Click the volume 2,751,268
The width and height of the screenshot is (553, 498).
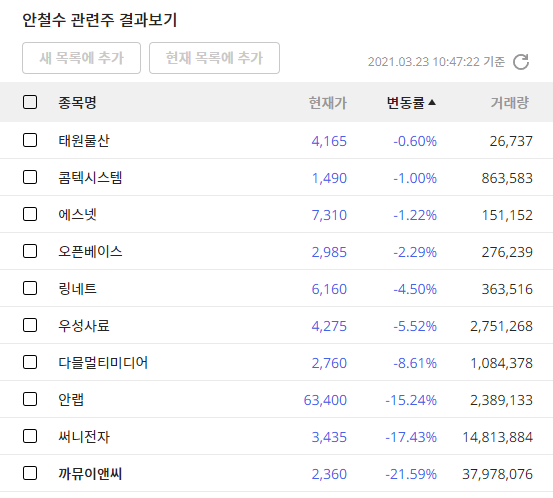[x=501, y=327]
